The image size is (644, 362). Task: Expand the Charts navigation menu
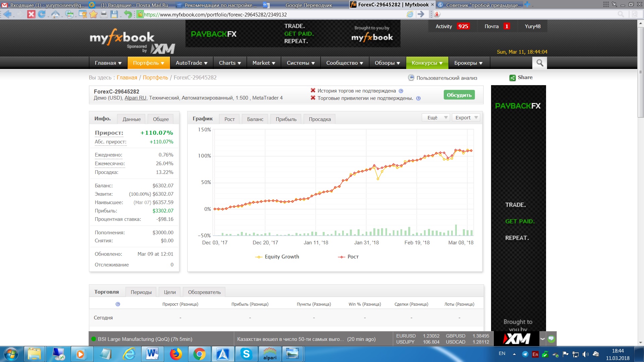tap(230, 63)
